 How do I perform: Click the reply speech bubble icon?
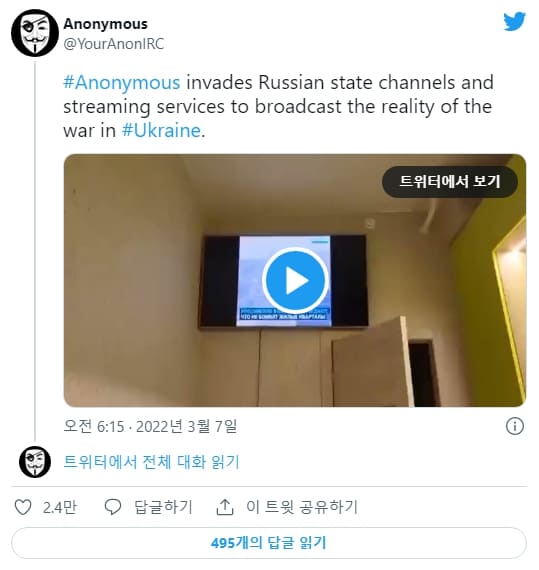pos(113,507)
